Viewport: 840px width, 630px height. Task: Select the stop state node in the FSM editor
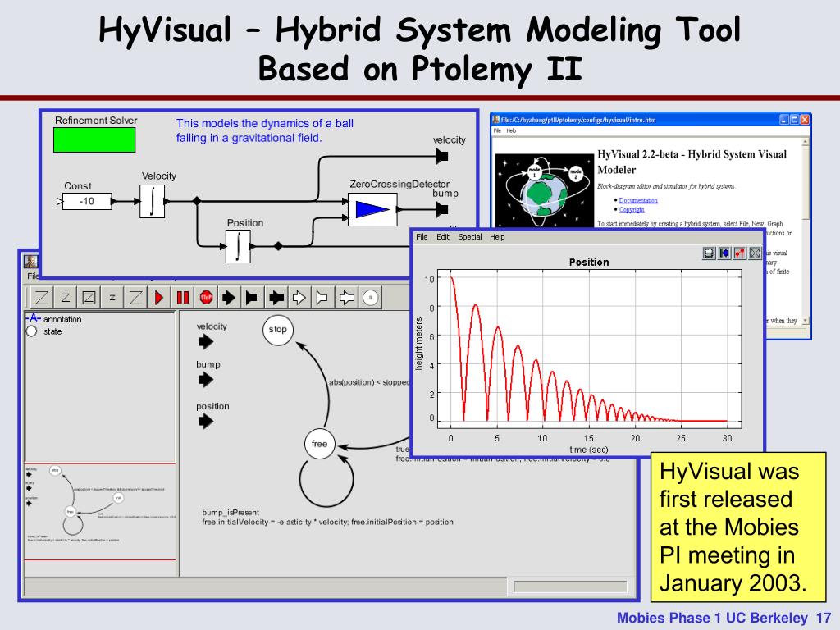[x=278, y=330]
